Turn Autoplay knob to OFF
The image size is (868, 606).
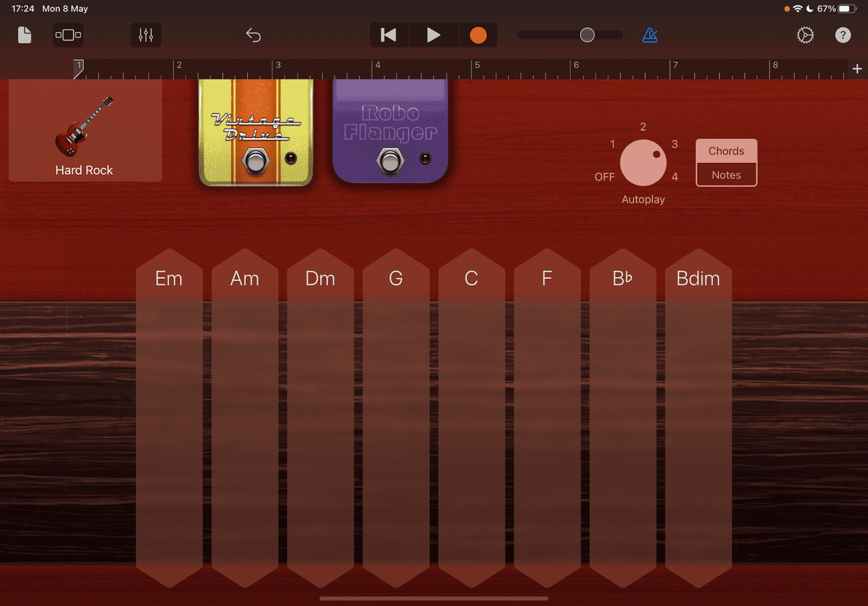click(x=604, y=176)
